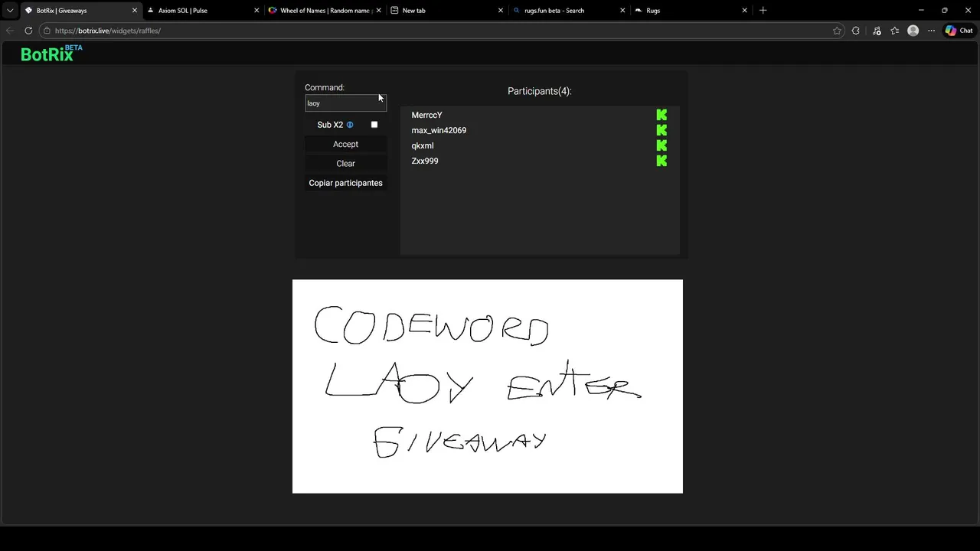Close the BotRix Giveaways tab
Viewport: 980px width, 551px height.
pos(135,11)
